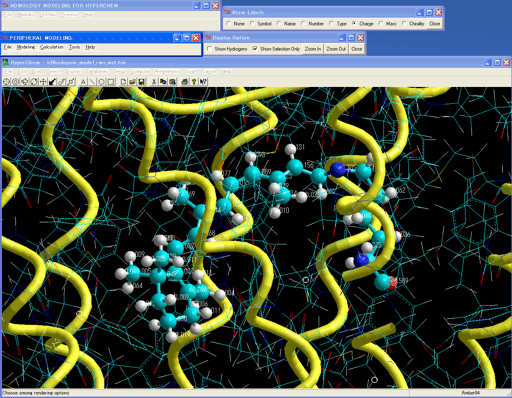Screen dimensions: 512x398
Task: Select the Type atom label option
Action: click(331, 23)
